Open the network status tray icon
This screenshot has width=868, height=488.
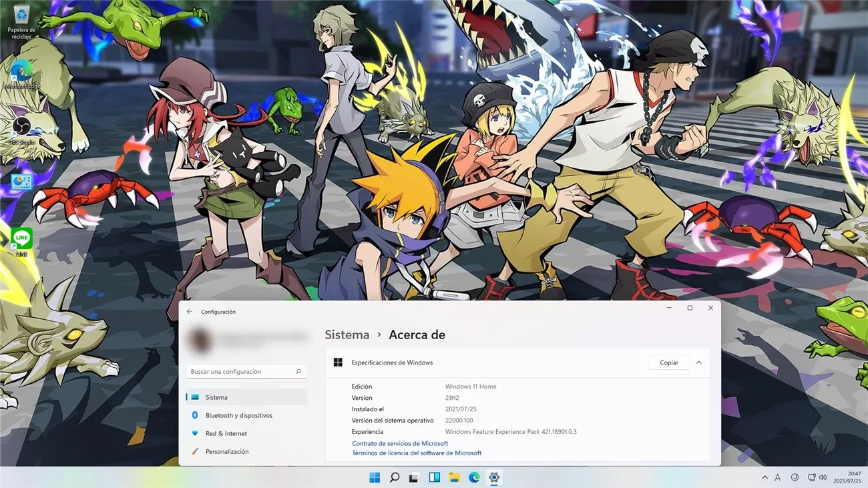(x=811, y=477)
